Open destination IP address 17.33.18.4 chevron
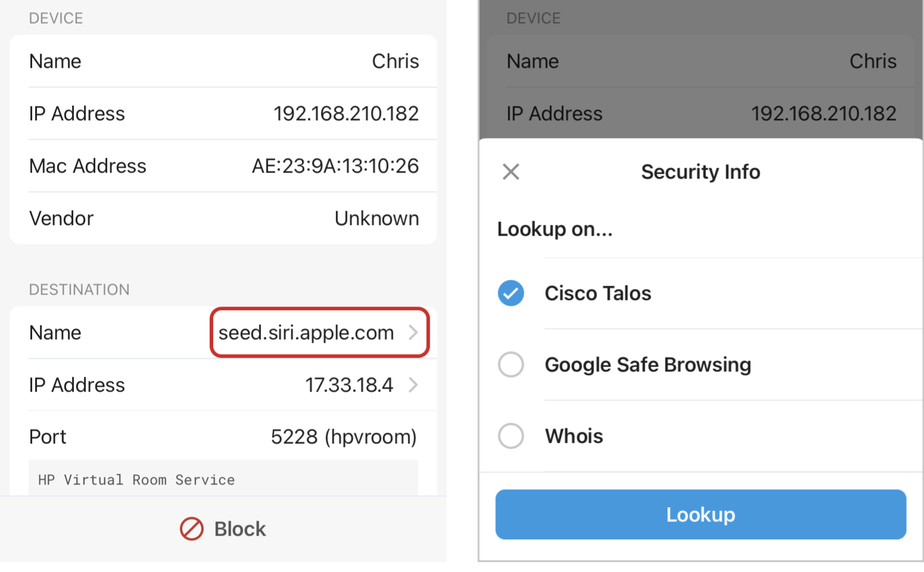924x572 pixels. [413, 385]
